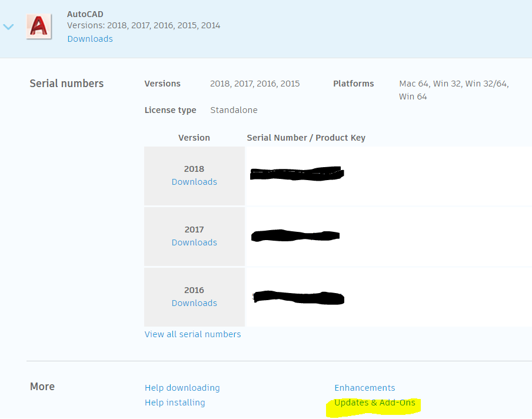Screen dimensions: 532x419
Task: Open Downloads for version 2016
Action: [194, 302]
